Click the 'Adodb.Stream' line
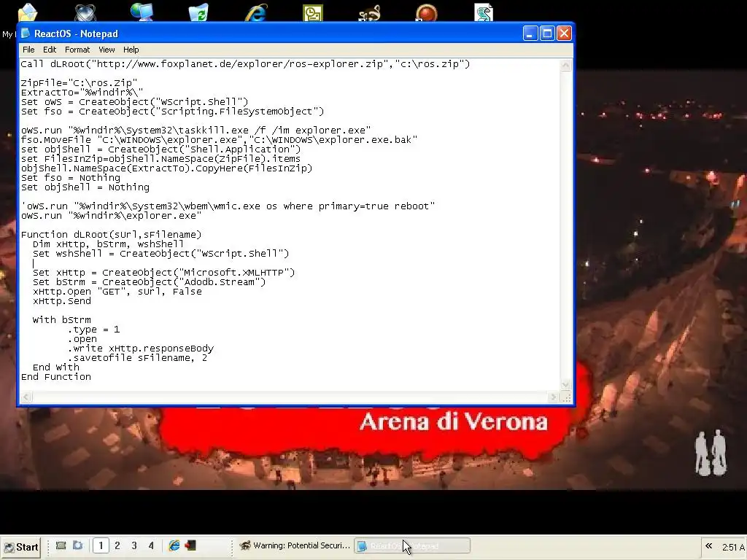The height and width of the screenshot is (560, 747). 149,282
